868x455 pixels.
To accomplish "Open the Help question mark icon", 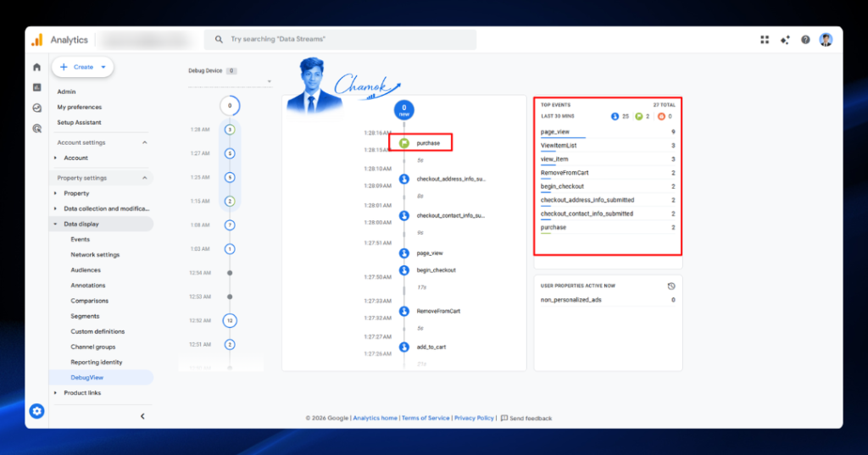I will point(805,40).
